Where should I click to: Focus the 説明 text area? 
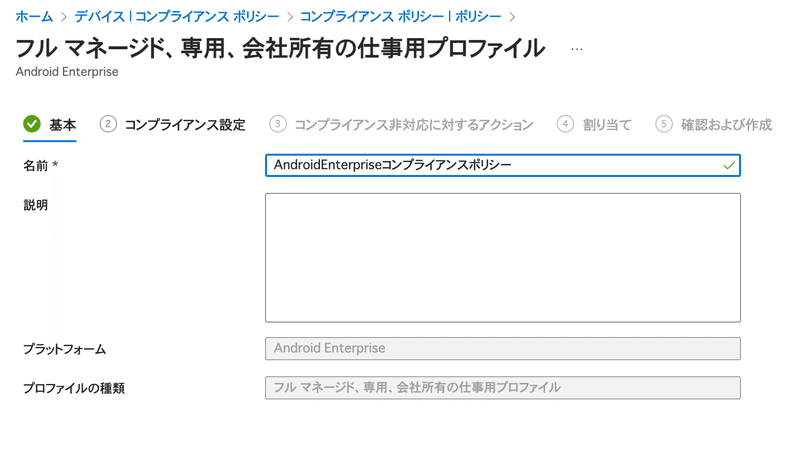(503, 258)
